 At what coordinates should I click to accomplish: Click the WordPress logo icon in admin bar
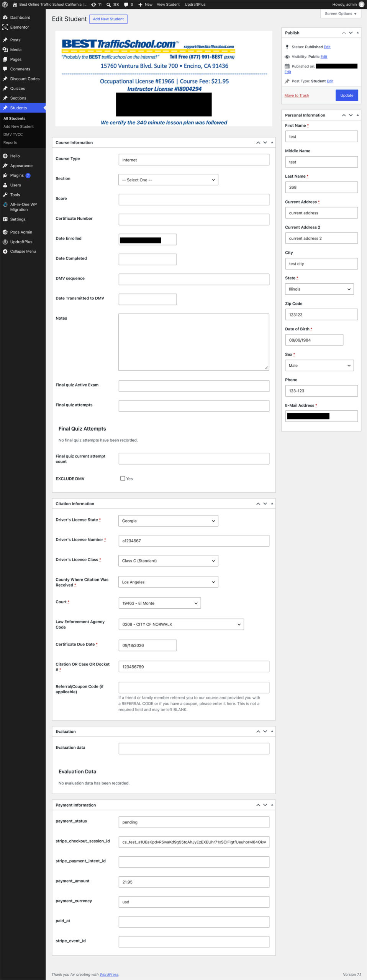click(5, 5)
